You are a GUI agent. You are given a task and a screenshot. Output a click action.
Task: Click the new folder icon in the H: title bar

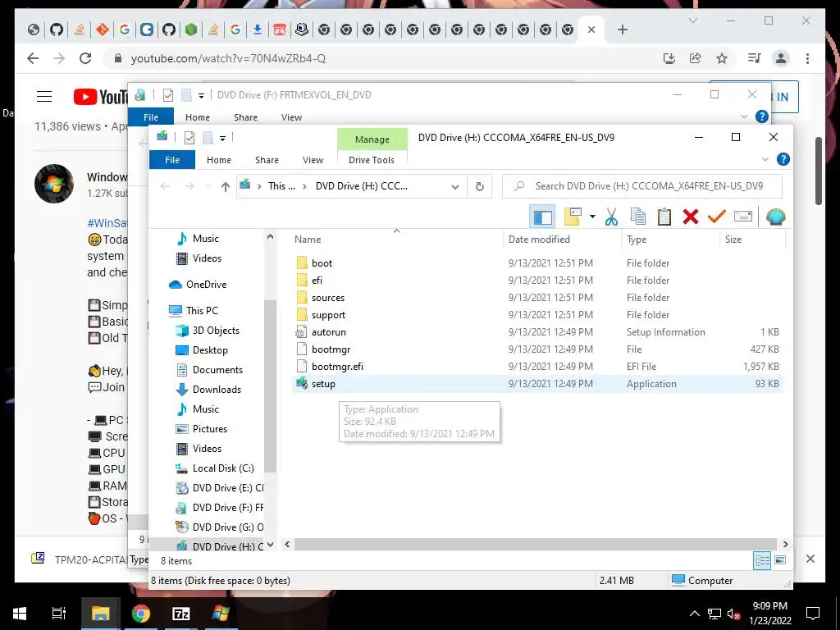(208, 138)
